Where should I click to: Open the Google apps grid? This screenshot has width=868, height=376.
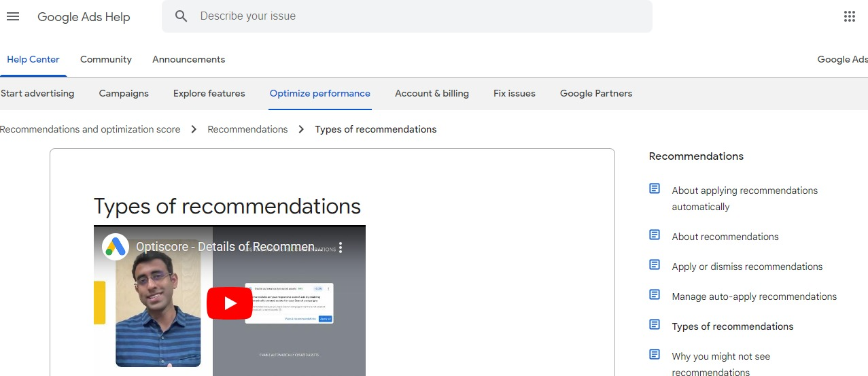click(x=849, y=16)
